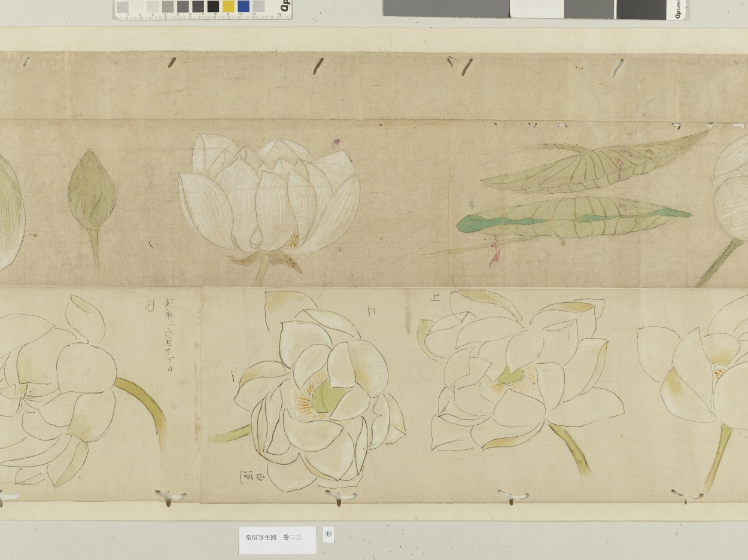Click the lotus leaf with bright green edge
The image size is (748, 560).
[x=573, y=218]
